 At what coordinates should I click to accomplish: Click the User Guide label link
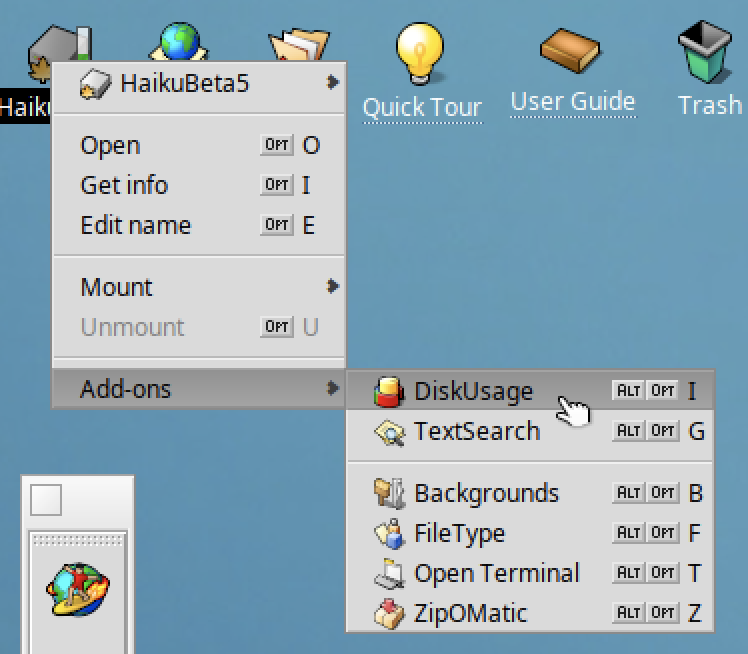click(x=573, y=102)
